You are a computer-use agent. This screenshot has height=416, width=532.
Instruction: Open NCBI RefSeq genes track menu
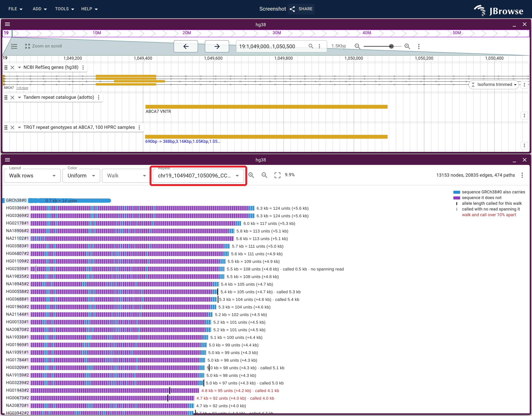(x=83, y=67)
